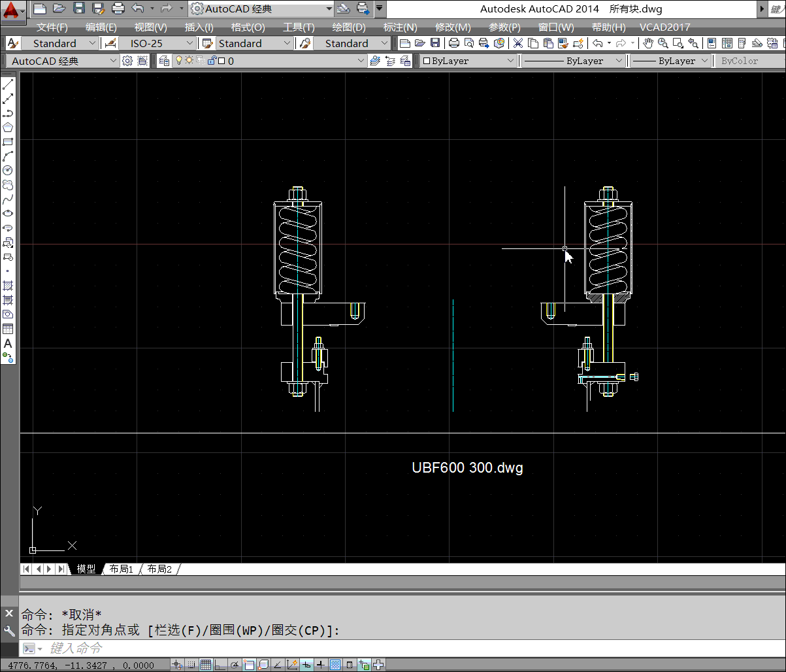Select the Circle drawing tool
786x672 pixels.
[8, 170]
